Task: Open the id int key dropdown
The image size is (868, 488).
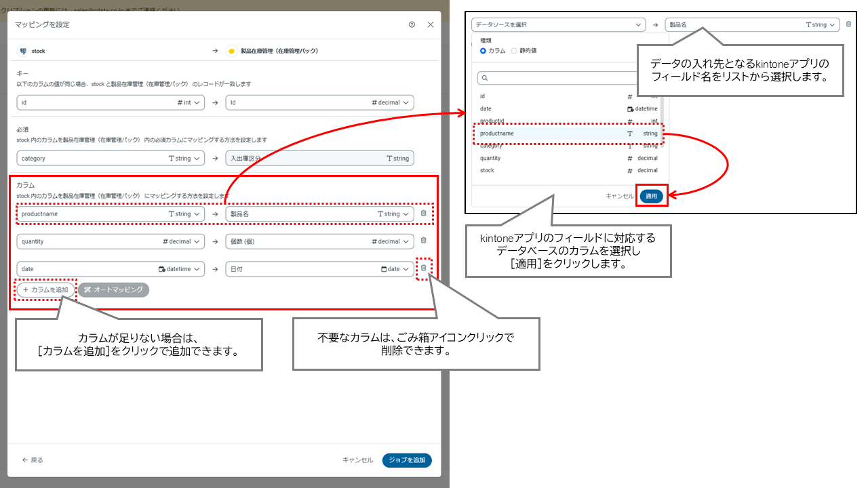Action: [111, 102]
